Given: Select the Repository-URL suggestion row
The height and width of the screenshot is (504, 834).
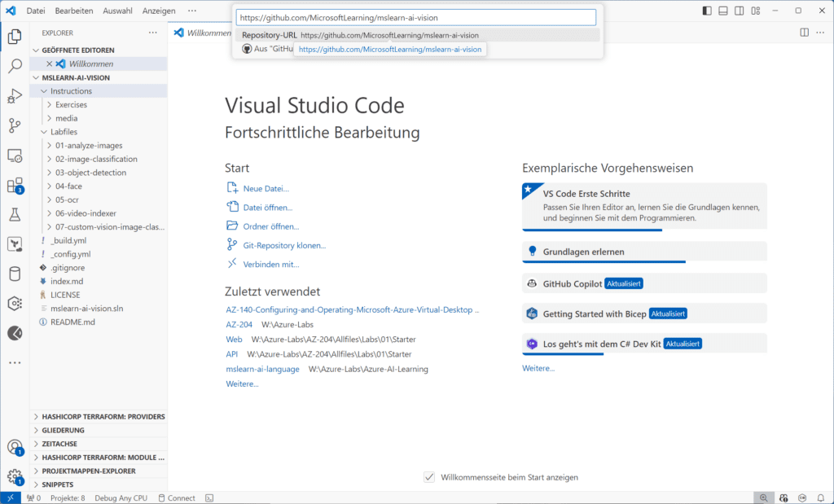Looking at the screenshot, I should tap(418, 35).
